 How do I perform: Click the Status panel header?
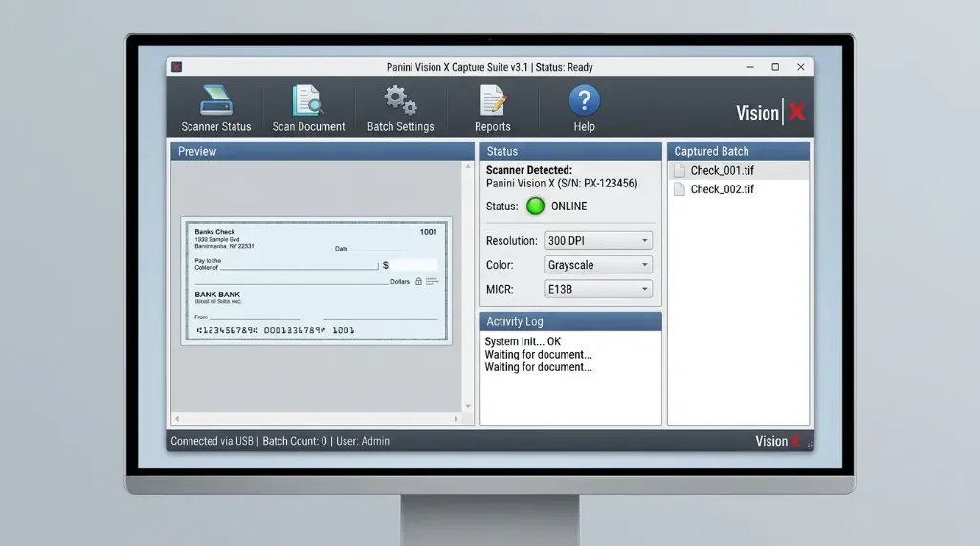pos(570,151)
